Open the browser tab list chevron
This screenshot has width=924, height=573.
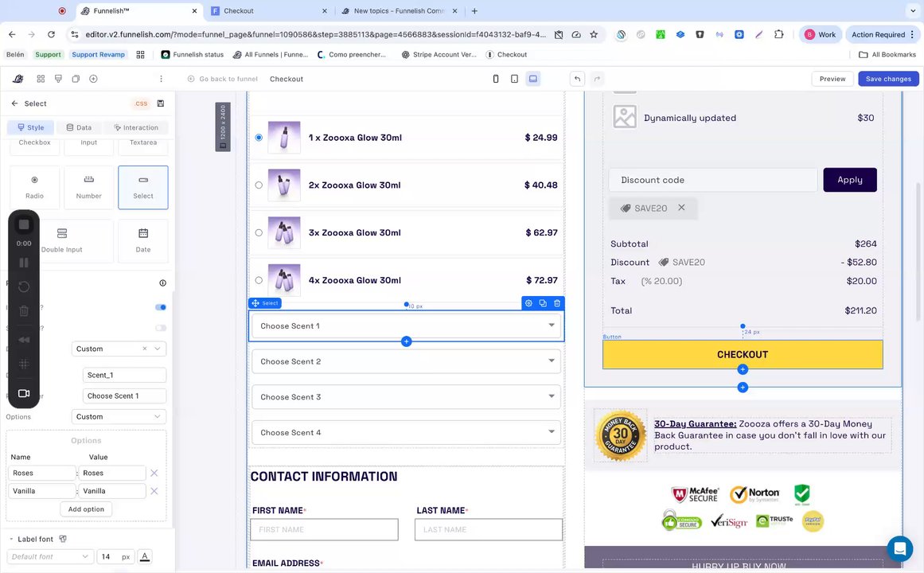click(x=914, y=10)
